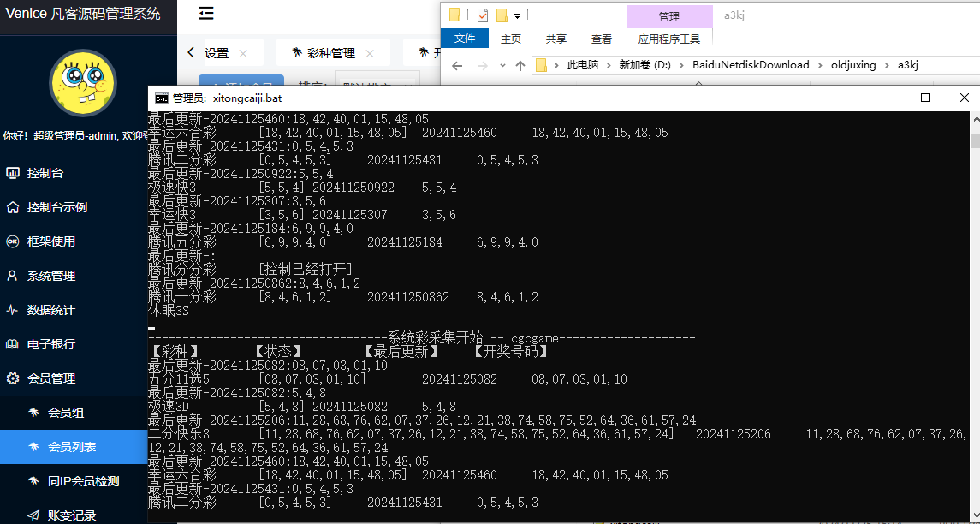The width and height of the screenshot is (980, 524).
Task: Open the 查看 ribbon tab in Explorer
Action: coord(602,39)
